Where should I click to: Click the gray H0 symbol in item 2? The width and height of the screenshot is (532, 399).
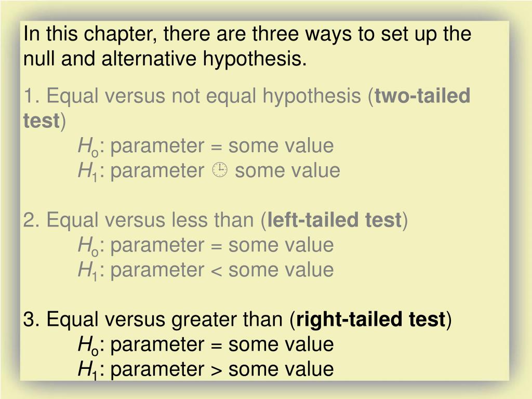88,246
